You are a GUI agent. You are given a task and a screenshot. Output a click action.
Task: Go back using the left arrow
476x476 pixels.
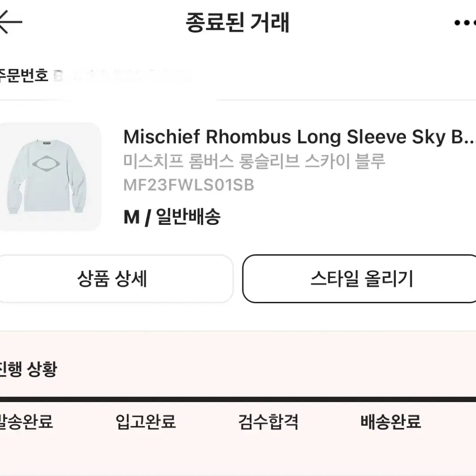click(x=10, y=22)
